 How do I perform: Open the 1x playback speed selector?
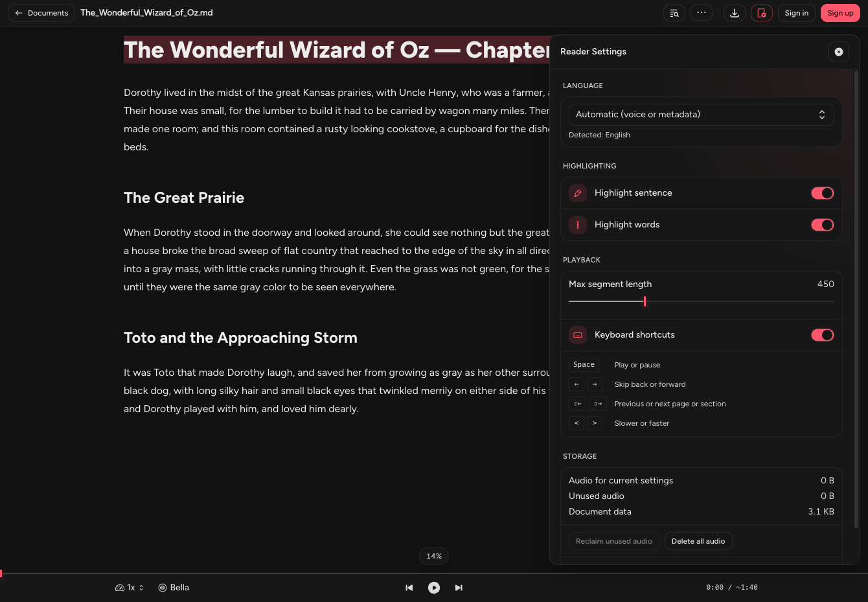coord(130,588)
